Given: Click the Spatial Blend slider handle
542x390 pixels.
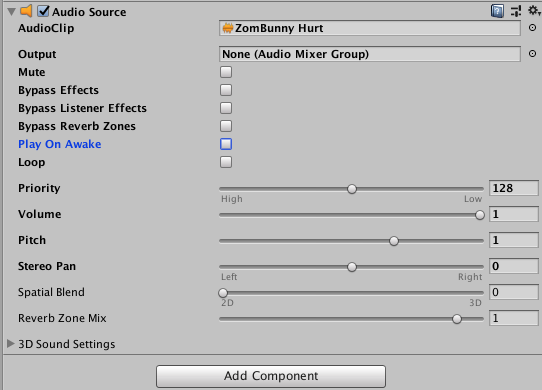Looking at the screenshot, I should coord(223,293).
